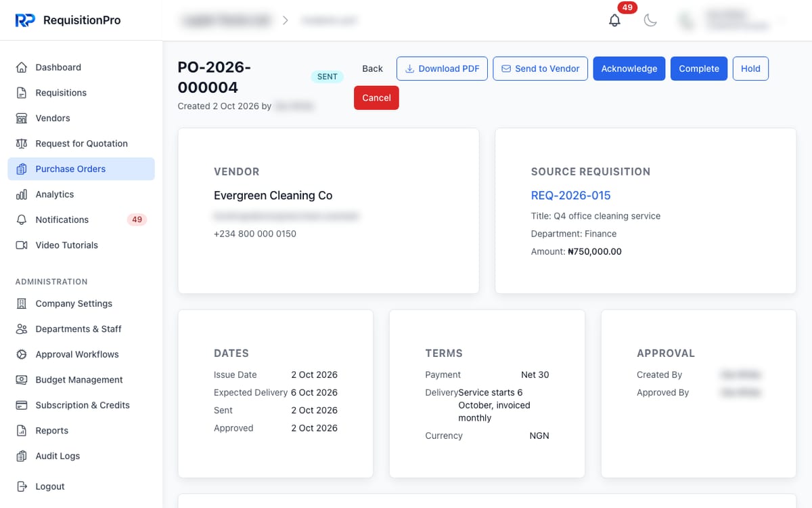This screenshot has height=508, width=812.
Task: Put the order on Hold
Action: pos(750,68)
